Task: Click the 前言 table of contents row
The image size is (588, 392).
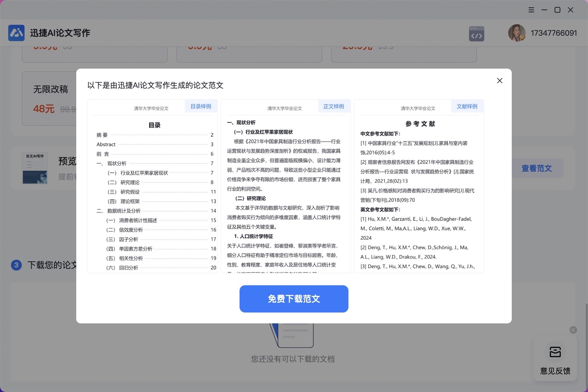Action: pos(155,154)
